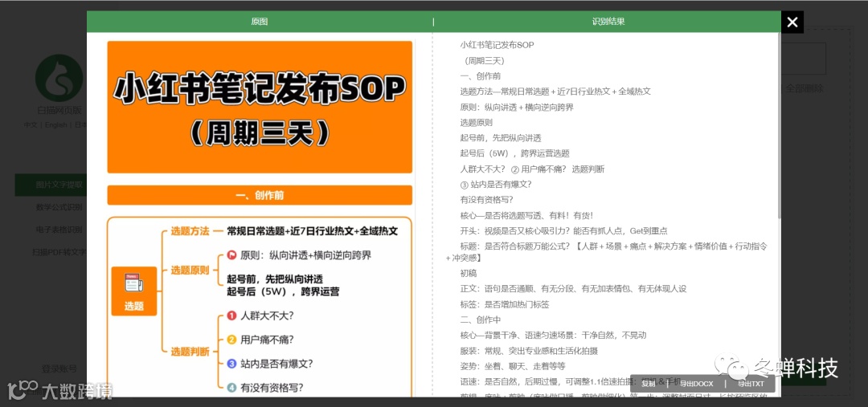The width and height of the screenshot is (868, 407).
Task: Open 图片文字提取 in background sidebar
Action: click(x=51, y=185)
